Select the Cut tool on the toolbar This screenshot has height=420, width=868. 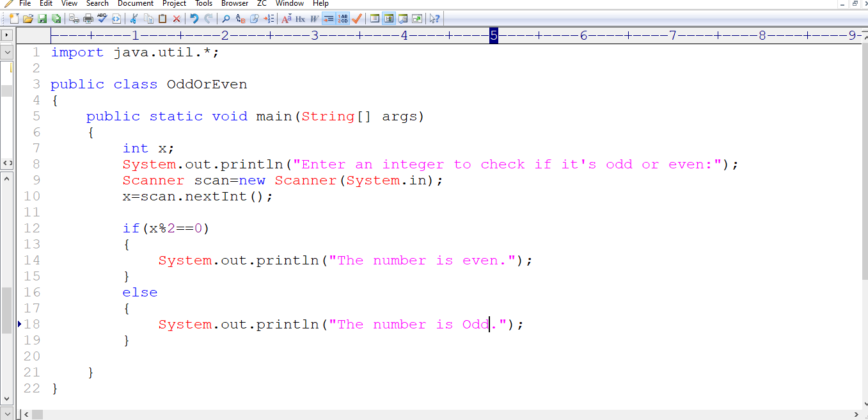pyautogui.click(x=134, y=19)
